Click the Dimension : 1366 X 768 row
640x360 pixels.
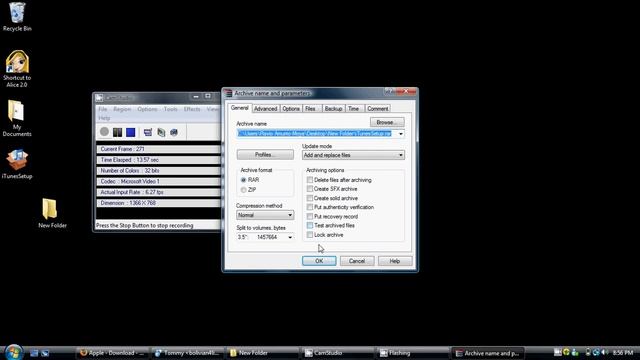158,203
